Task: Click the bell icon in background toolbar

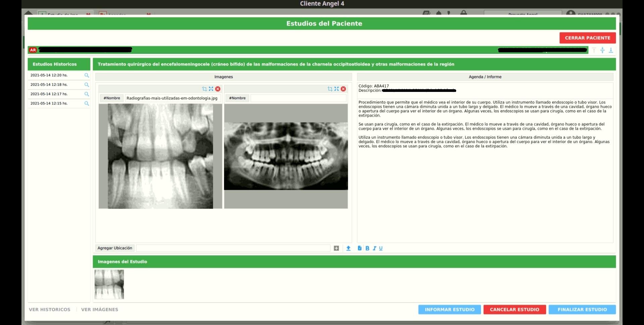Action: (439, 13)
